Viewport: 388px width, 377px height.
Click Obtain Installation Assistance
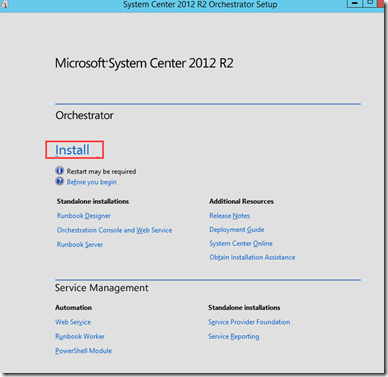(x=252, y=257)
